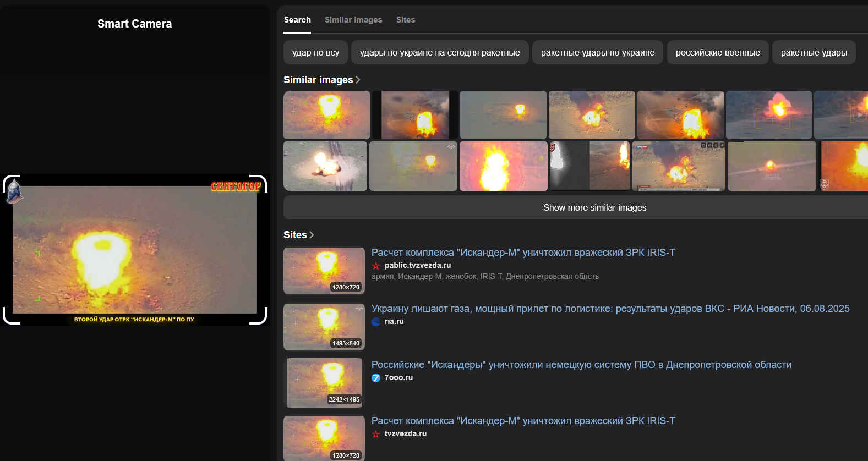
Task: Click the blue 7ooo.ru favicon
Action: pos(376,378)
